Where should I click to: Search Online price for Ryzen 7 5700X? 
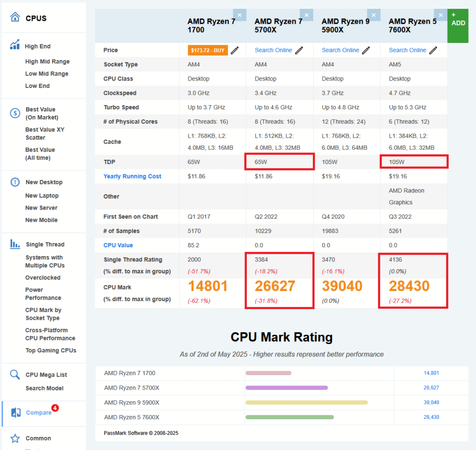pyautogui.click(x=273, y=50)
